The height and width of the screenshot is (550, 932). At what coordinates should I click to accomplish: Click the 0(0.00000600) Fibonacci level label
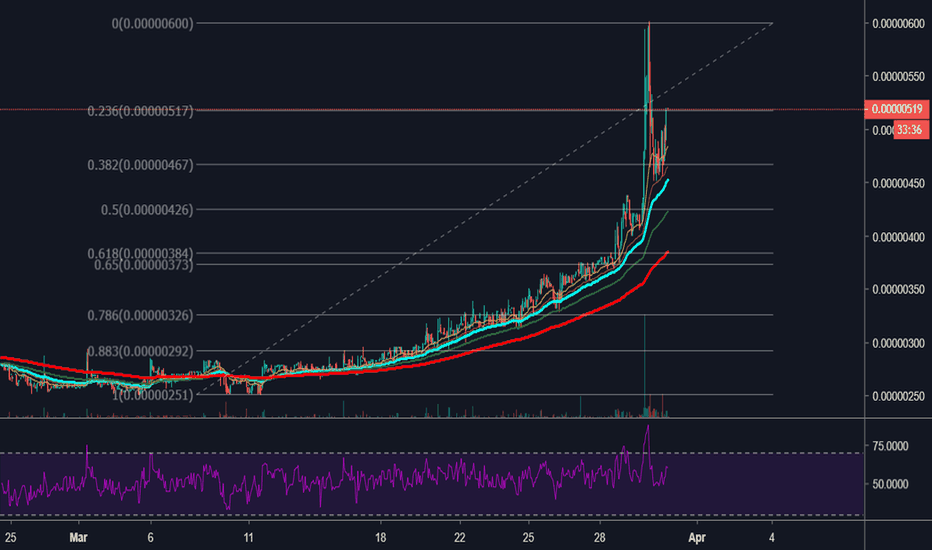[153, 24]
